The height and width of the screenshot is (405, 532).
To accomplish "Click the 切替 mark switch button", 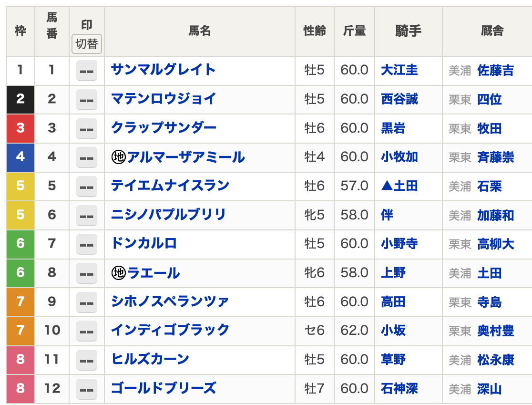I will 87,44.
